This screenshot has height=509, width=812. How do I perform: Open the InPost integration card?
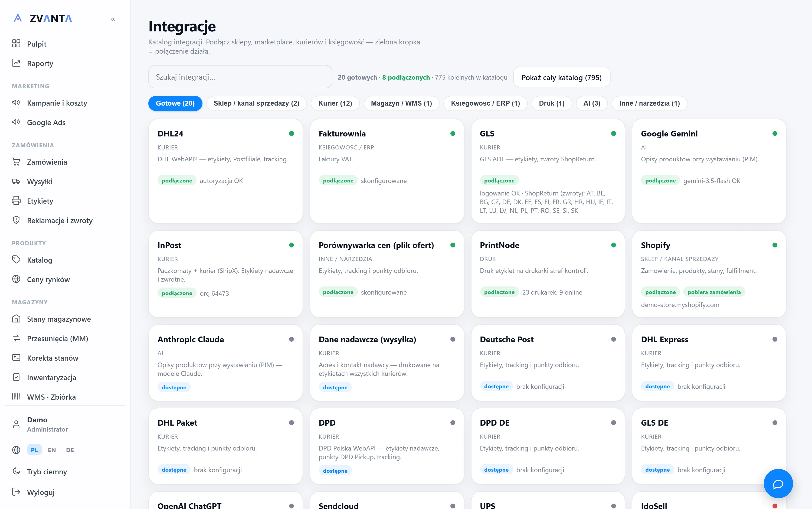point(225,274)
